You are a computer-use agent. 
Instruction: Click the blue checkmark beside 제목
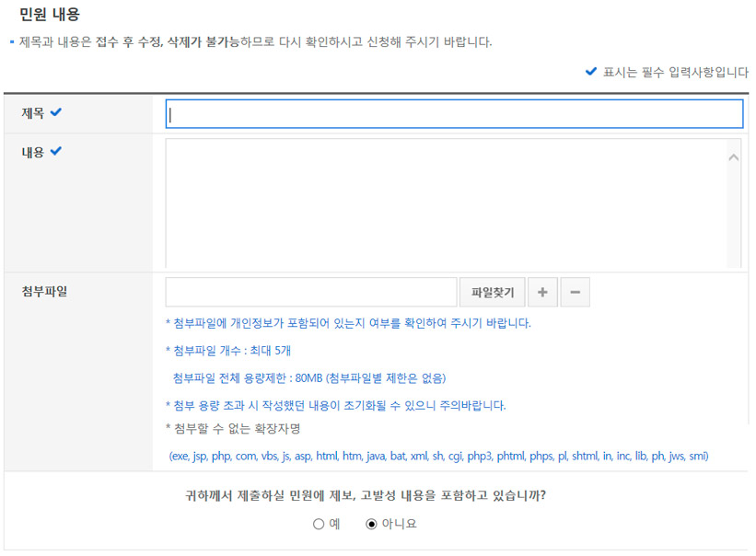[x=56, y=112]
